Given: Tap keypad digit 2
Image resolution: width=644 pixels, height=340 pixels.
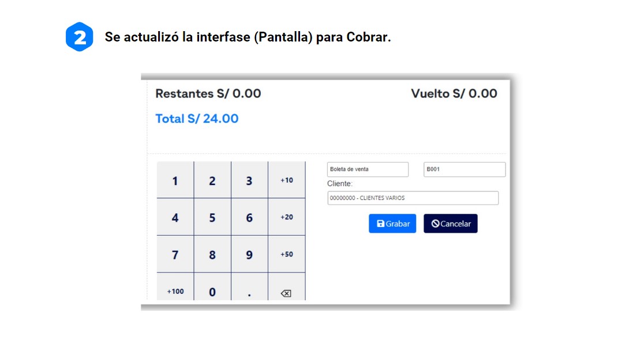Looking at the screenshot, I should [x=212, y=180].
